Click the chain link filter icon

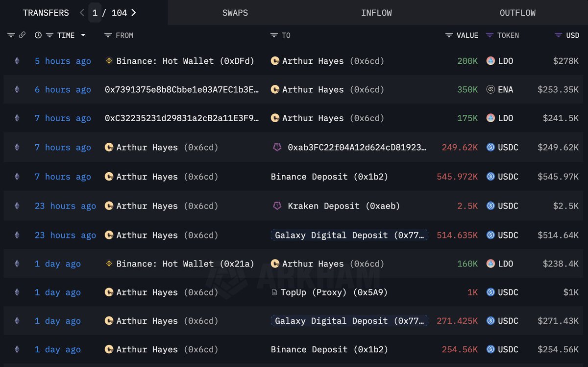pos(22,35)
